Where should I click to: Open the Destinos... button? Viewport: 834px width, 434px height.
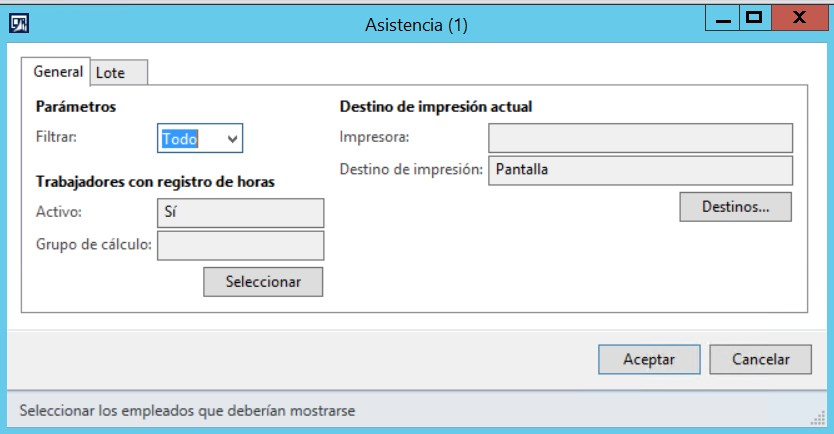point(735,206)
